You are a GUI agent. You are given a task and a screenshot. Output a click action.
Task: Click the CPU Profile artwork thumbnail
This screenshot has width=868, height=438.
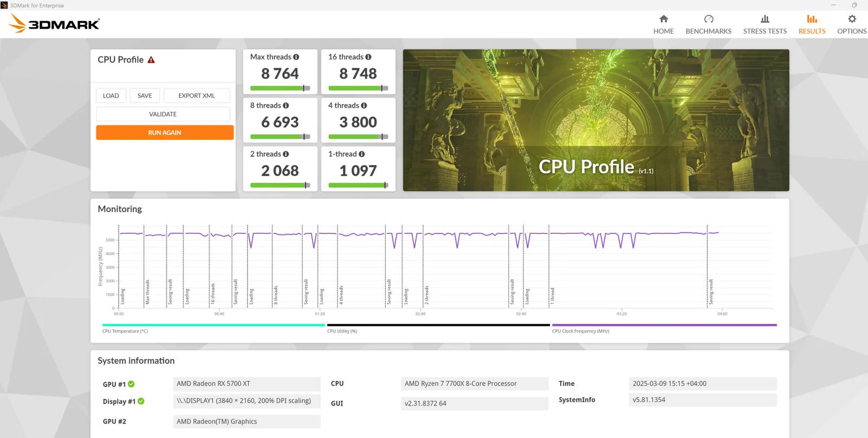(x=596, y=120)
